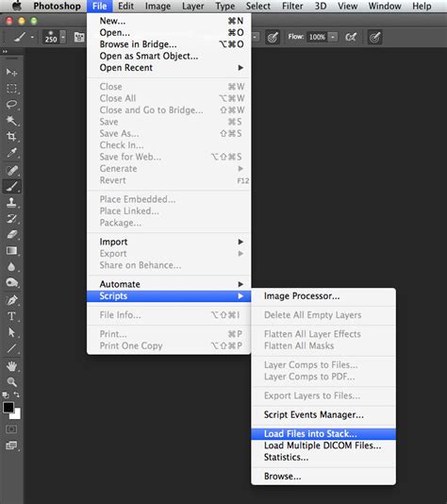
Task: Open the View menu
Action: [347, 6]
